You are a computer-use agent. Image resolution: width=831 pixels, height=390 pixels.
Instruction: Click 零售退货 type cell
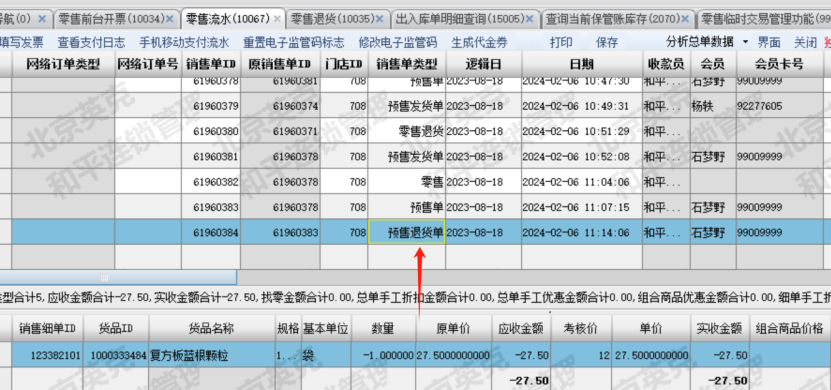406,131
